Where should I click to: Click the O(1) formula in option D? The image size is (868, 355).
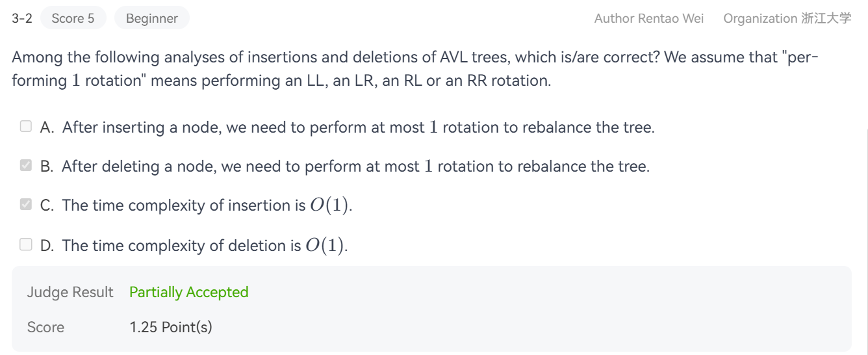(x=326, y=245)
